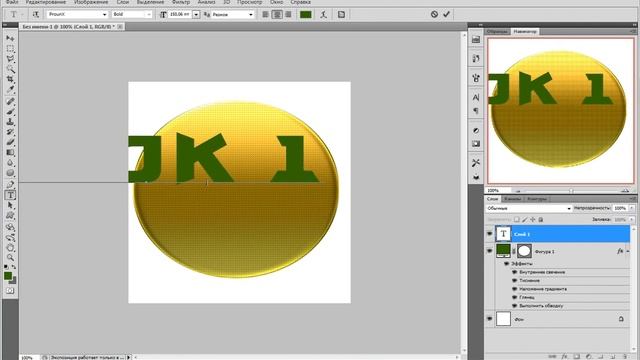Select the Horizontal Type tool

(10, 195)
